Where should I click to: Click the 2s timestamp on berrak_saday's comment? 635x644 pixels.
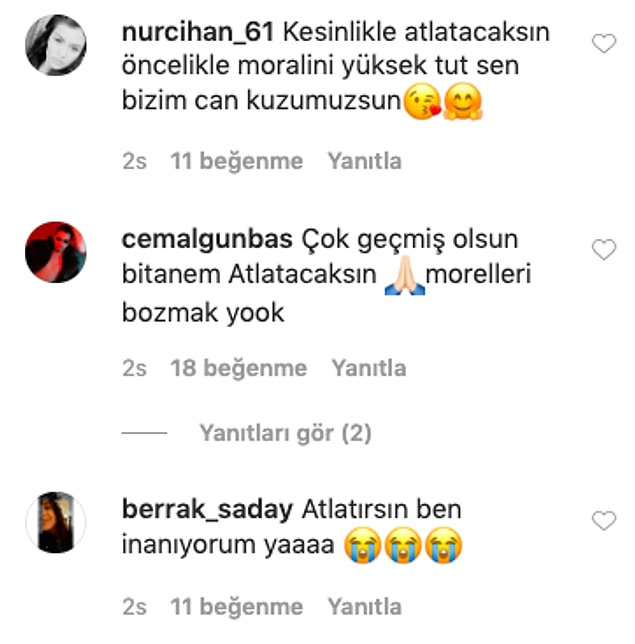(x=134, y=607)
